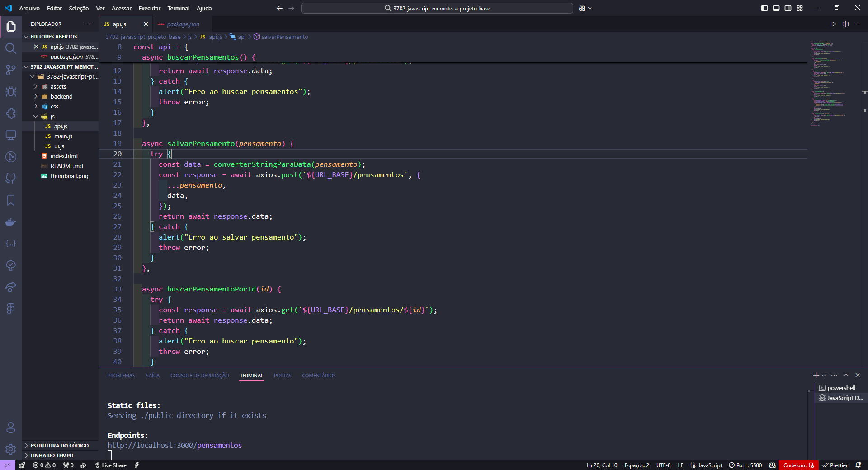Open the Docker view in activity bar
The image size is (868, 470).
[x=11, y=222]
